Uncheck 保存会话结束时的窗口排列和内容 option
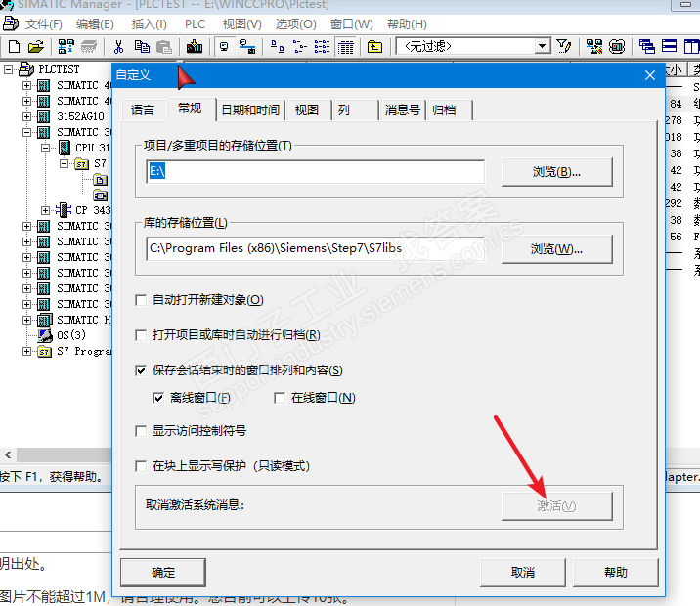 [x=141, y=370]
